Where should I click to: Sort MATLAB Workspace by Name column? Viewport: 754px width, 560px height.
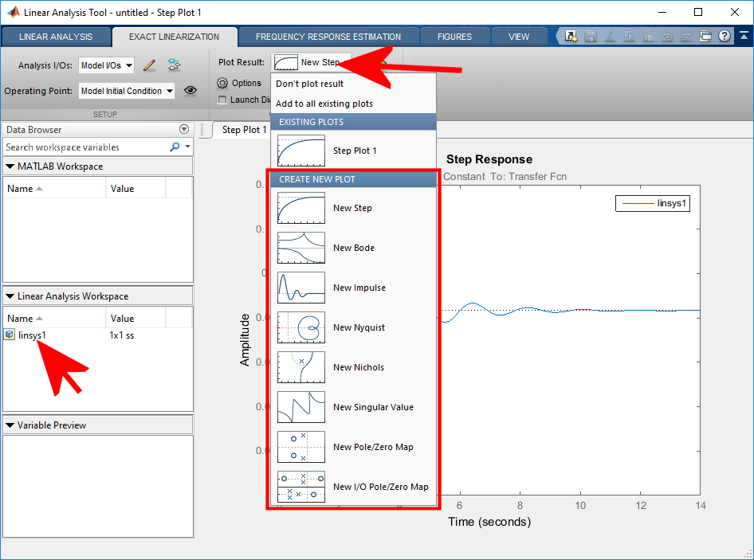click(54, 189)
